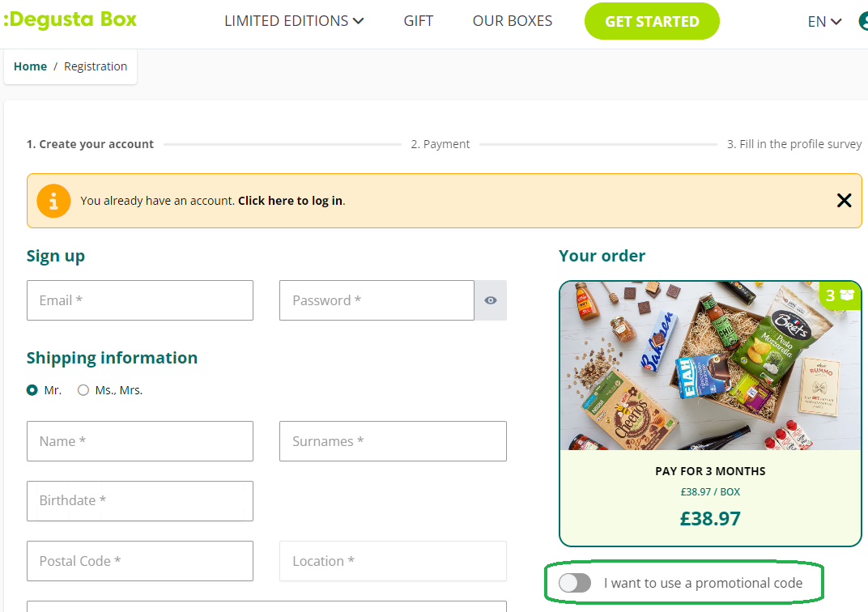This screenshot has width=868, height=612.
Task: Go to Our Boxes page
Action: [x=513, y=21]
